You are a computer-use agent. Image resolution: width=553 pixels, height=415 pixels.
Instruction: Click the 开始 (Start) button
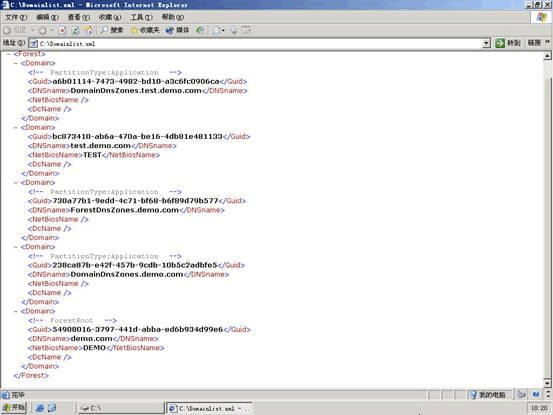click(14, 408)
